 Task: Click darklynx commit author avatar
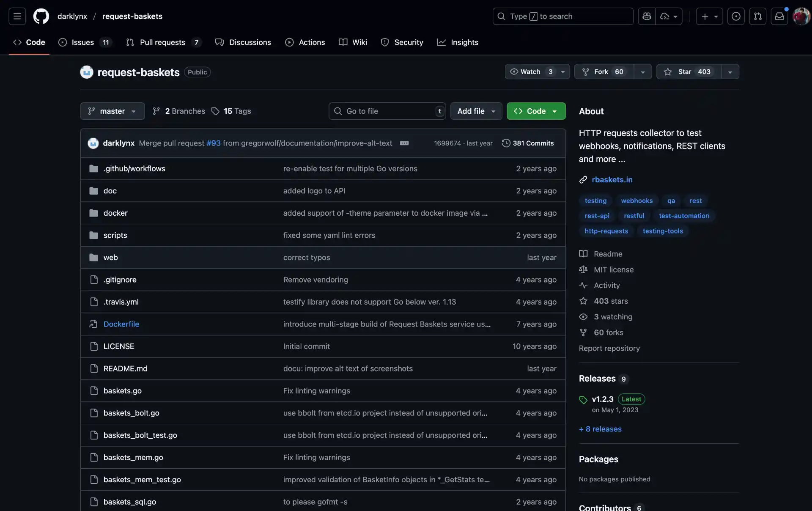pos(93,143)
